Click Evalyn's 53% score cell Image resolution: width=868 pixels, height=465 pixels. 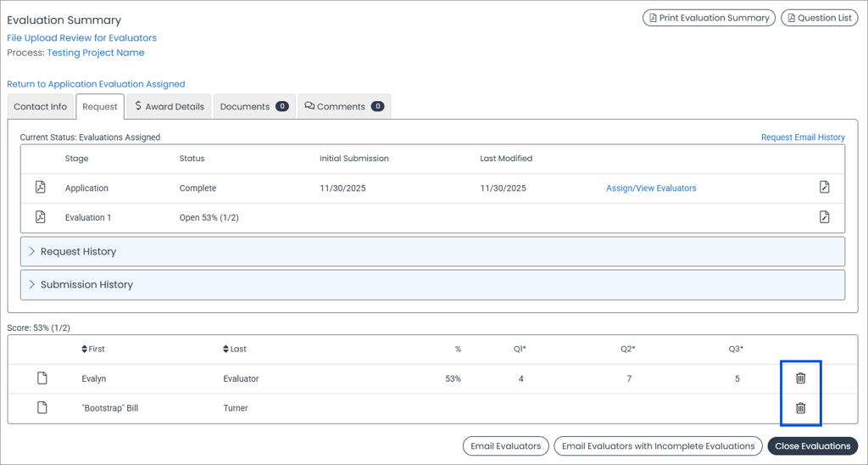pyautogui.click(x=453, y=379)
